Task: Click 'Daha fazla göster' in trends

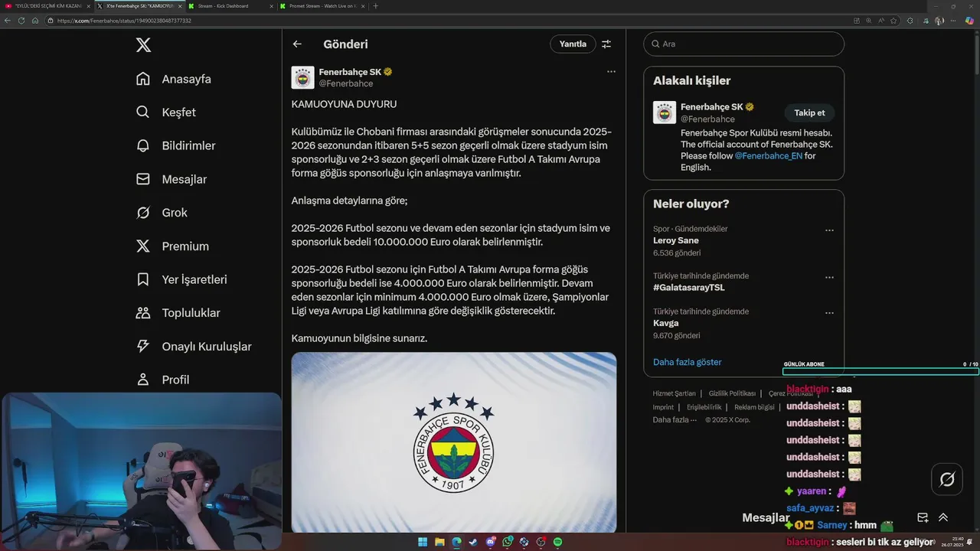Action: [688, 362]
